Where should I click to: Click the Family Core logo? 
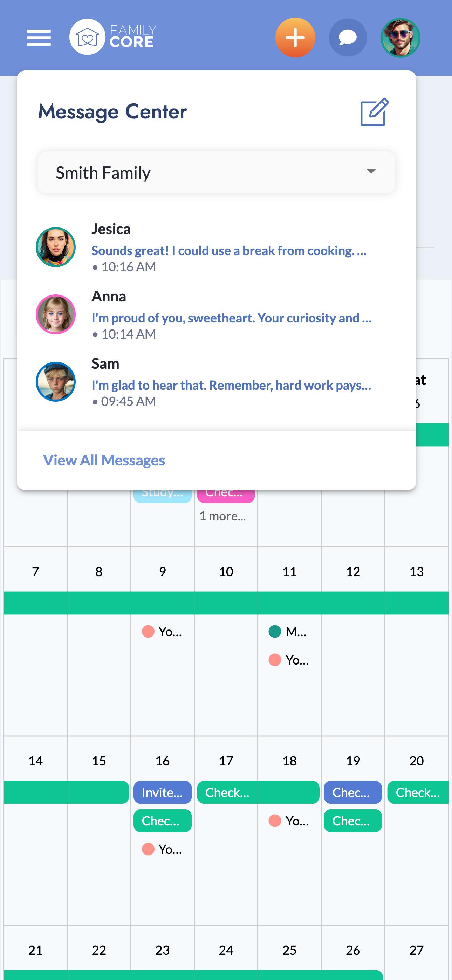click(112, 37)
